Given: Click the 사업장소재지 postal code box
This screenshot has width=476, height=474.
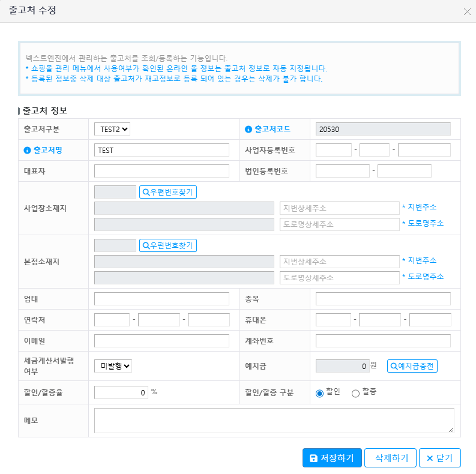Looking at the screenshot, I should coord(115,192).
